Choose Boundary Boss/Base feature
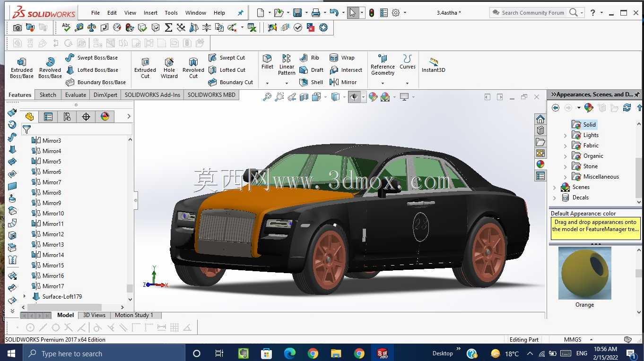Screen dimensions: 644x361 [96, 82]
